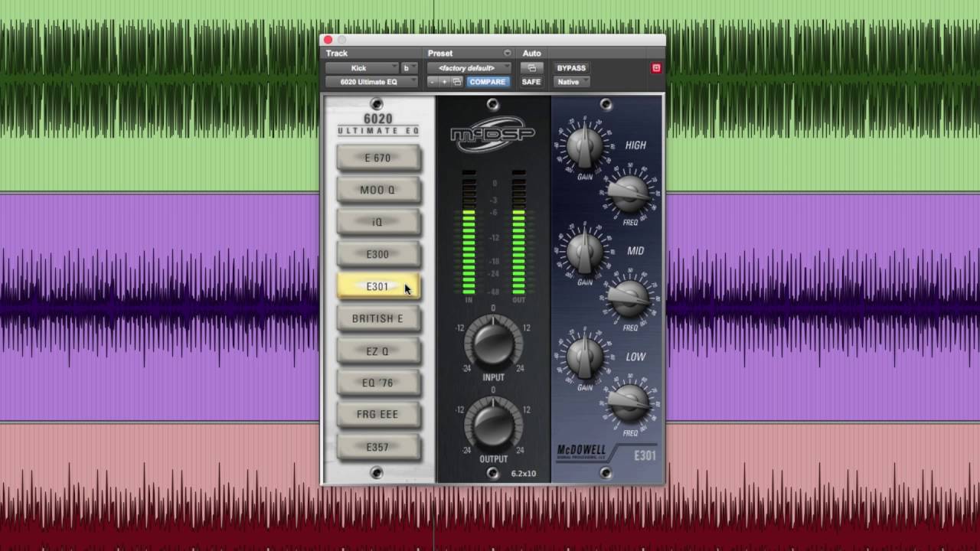Click the next preset plus button
The height and width of the screenshot is (551, 980).
pyautogui.click(x=444, y=82)
